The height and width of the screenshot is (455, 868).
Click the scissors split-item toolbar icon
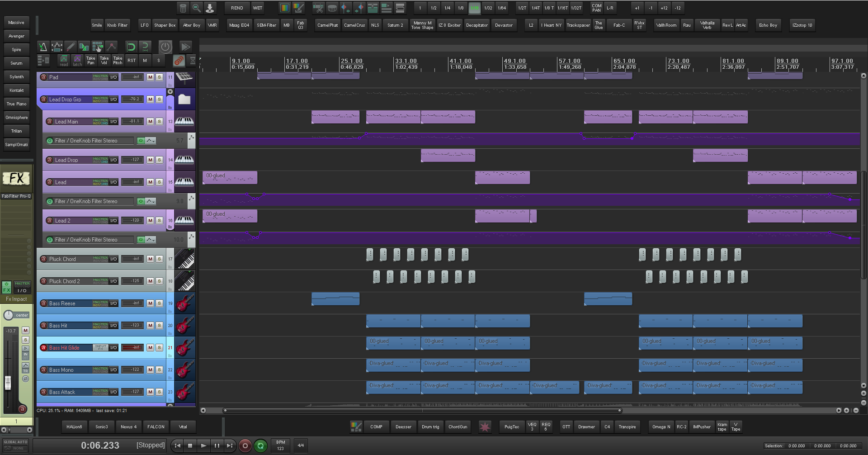(318, 8)
